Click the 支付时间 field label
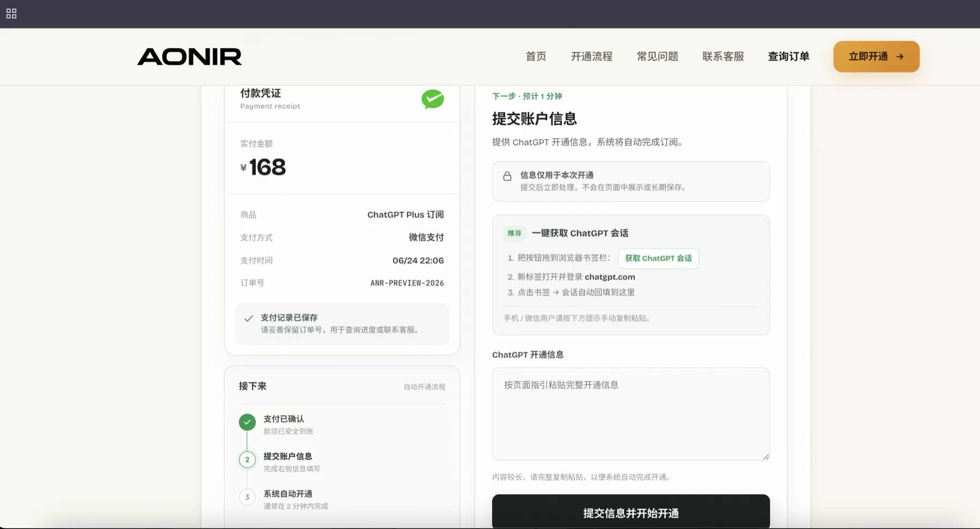Image resolution: width=980 pixels, height=529 pixels. coord(256,261)
